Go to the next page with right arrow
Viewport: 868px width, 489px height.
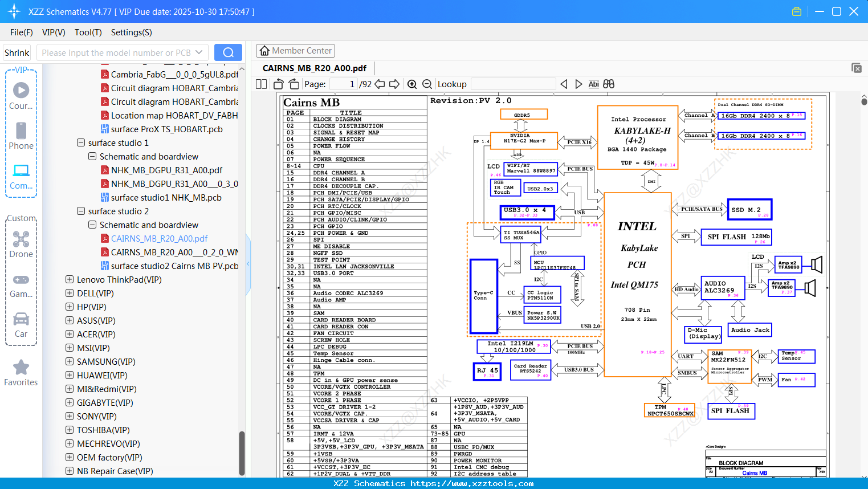(394, 84)
